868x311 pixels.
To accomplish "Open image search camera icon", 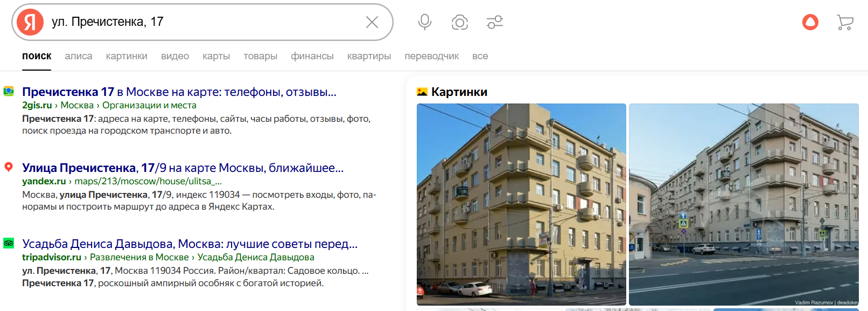I will click(x=460, y=22).
